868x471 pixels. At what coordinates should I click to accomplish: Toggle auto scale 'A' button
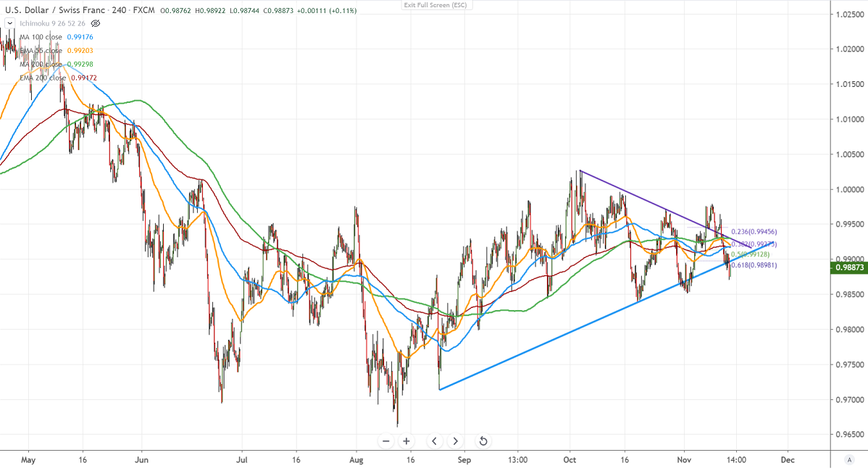pos(849,460)
